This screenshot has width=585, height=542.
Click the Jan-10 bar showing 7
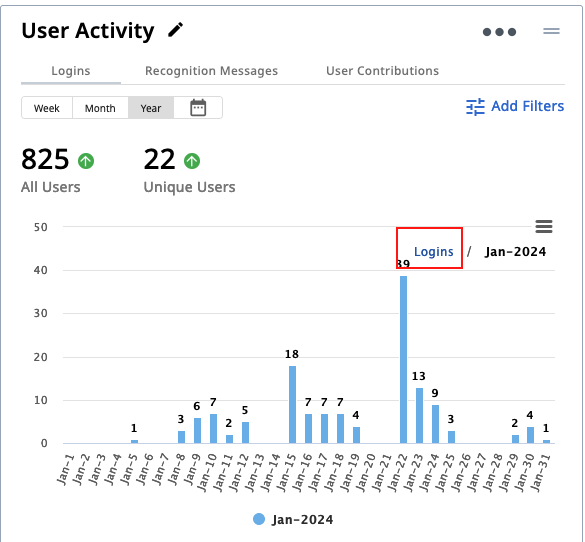click(213, 428)
